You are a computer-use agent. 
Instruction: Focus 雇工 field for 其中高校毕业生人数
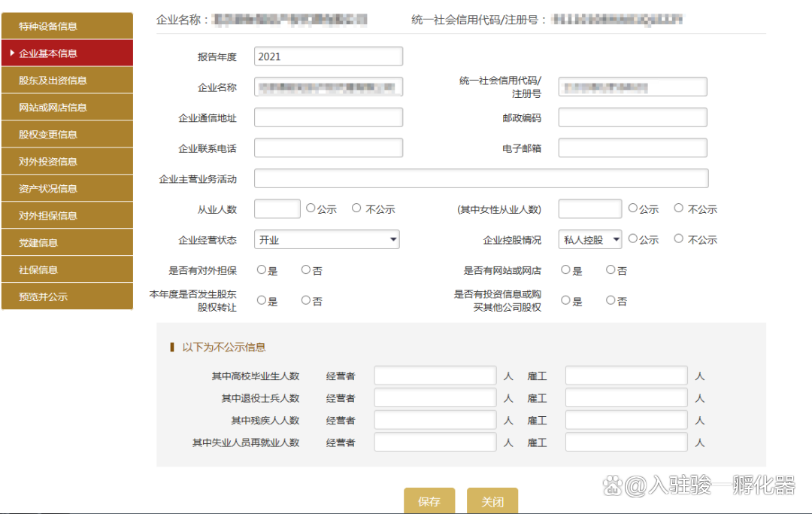coord(626,376)
